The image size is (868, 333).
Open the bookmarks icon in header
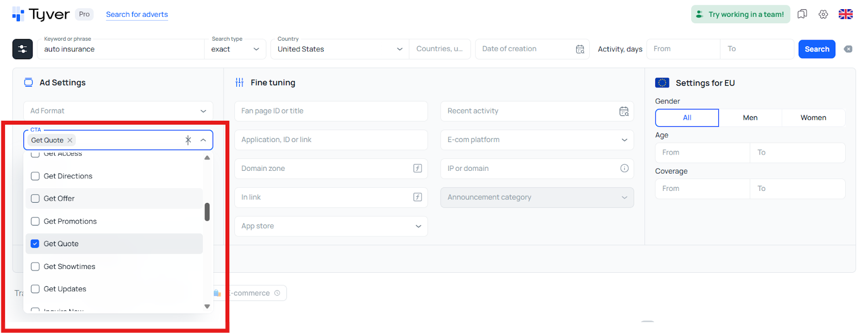tap(802, 14)
